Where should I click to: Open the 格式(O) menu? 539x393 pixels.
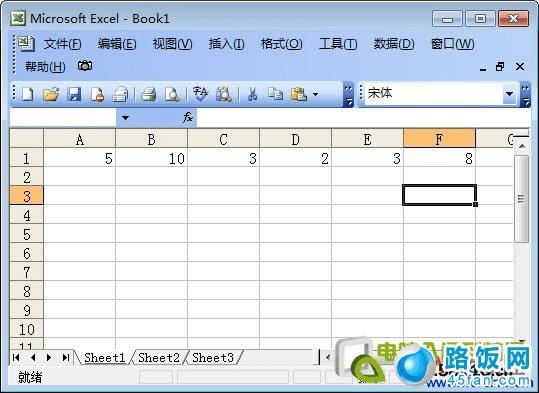pos(282,44)
